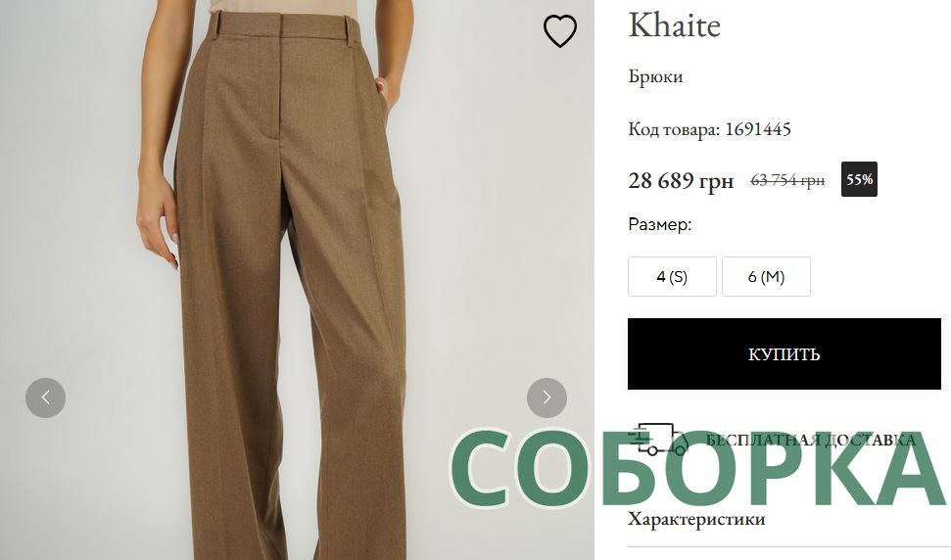Select size 6 (M)
Viewport: 951px width, 560px height.
click(766, 276)
